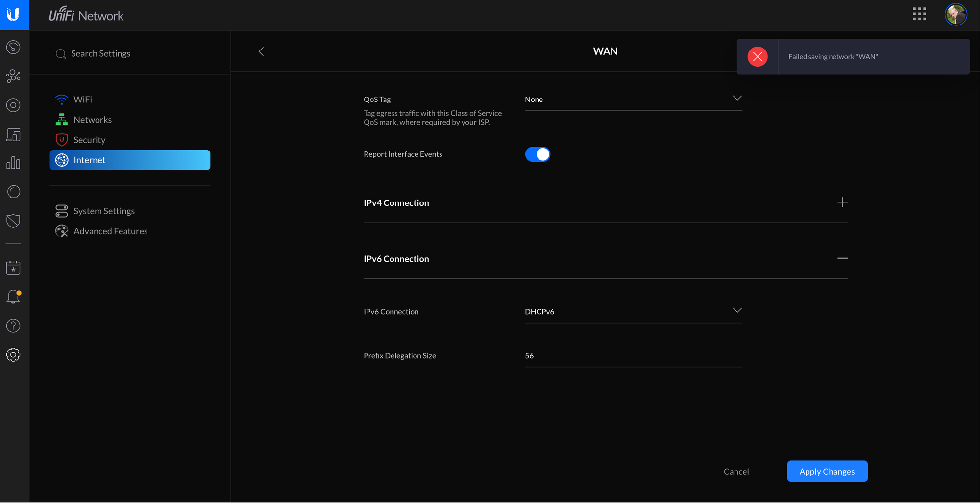Expand the IPv4 Connection section
This screenshot has width=980, height=504.
pos(842,202)
